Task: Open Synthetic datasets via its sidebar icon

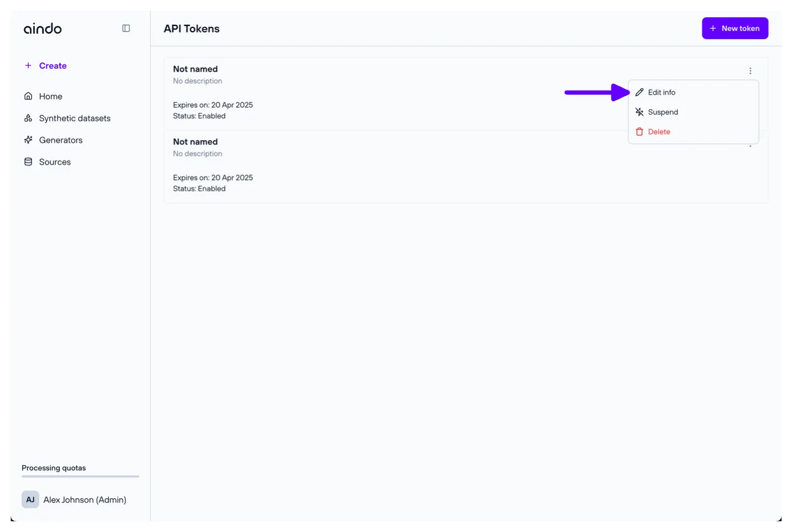Action: pyautogui.click(x=28, y=118)
